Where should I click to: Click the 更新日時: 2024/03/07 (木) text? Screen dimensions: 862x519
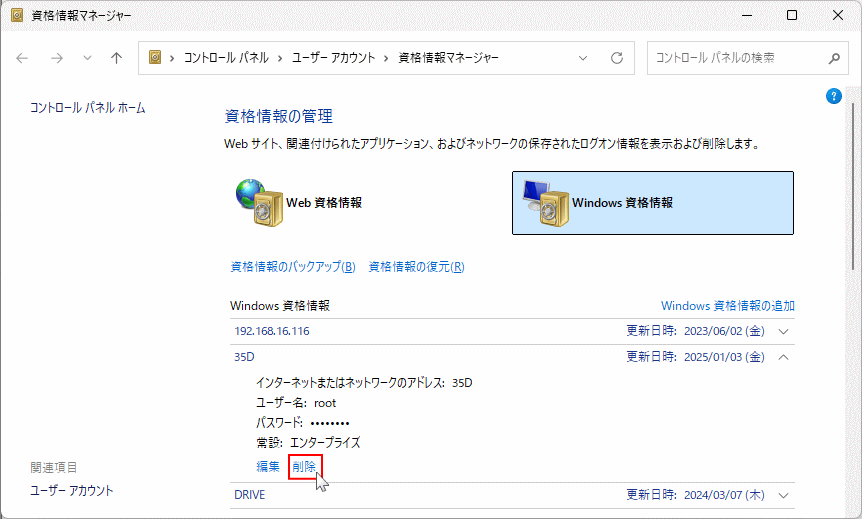pyautogui.click(x=695, y=495)
